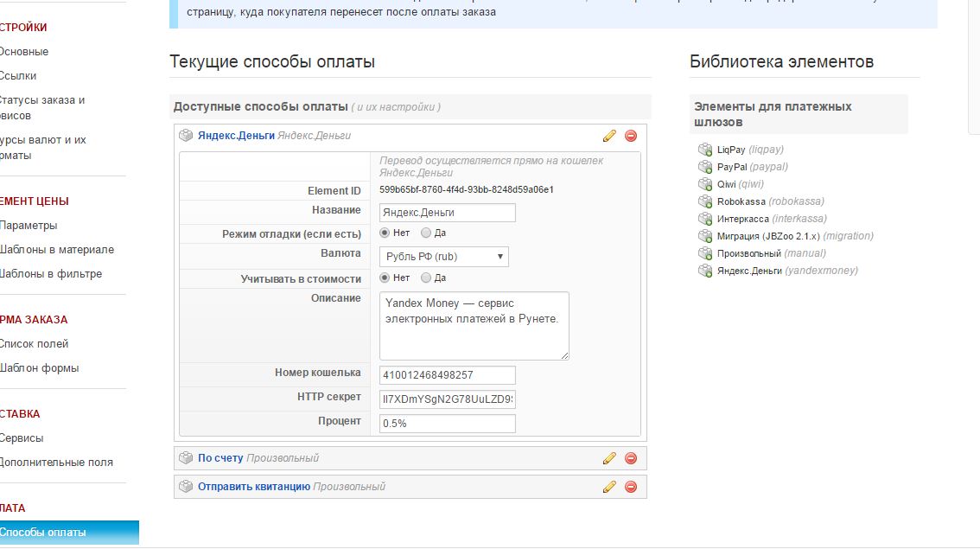
Task: Click the pencil edit icon for По счету
Action: 609,458
